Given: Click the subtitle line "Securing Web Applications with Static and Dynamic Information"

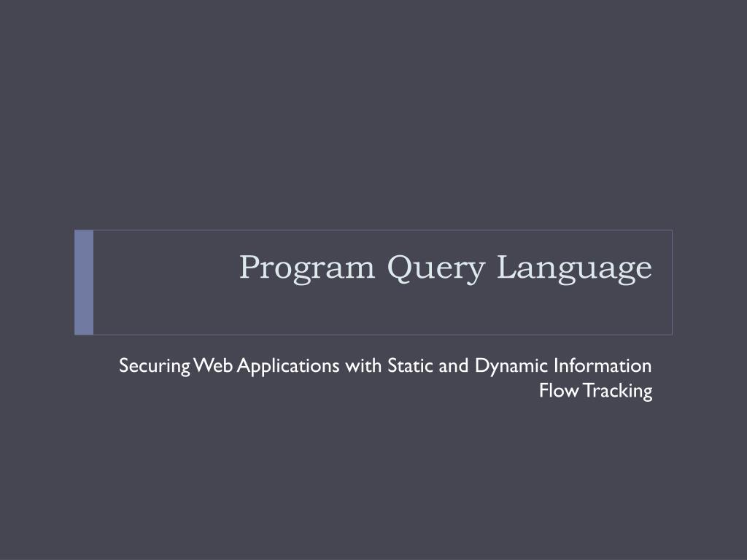Looking at the screenshot, I should click(x=385, y=366).
